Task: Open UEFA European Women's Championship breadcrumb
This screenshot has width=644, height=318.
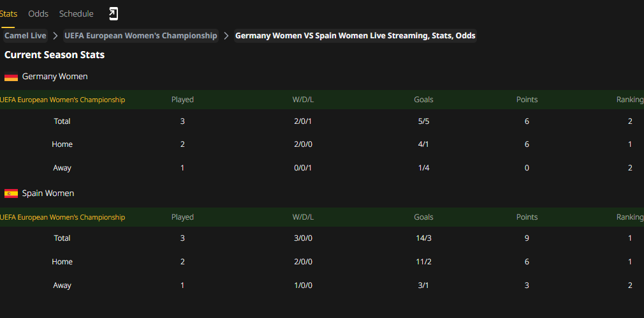Action: click(x=141, y=36)
